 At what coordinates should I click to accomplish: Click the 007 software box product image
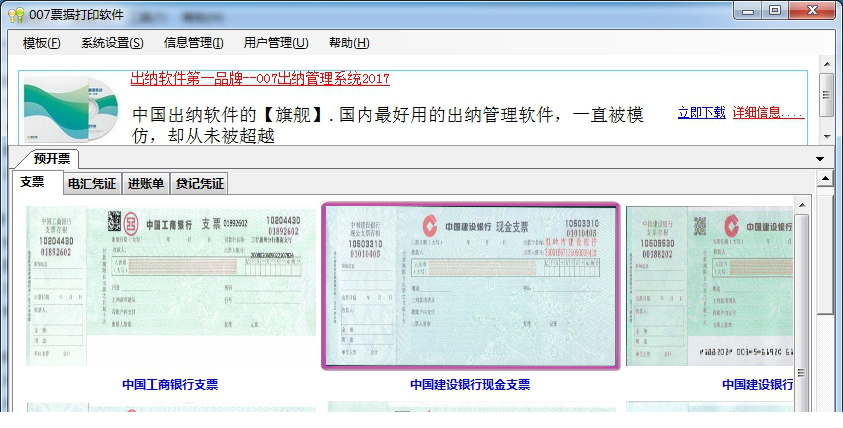[x=70, y=109]
